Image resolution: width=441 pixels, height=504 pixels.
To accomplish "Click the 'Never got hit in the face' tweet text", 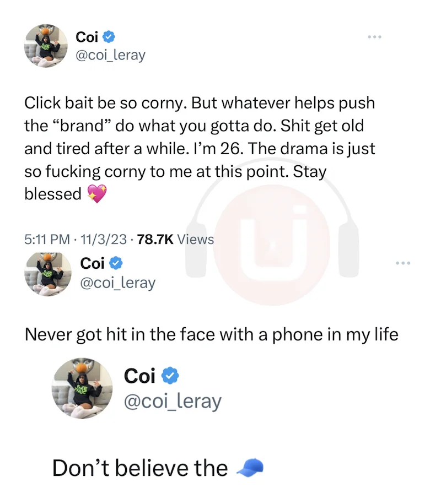I will (211, 334).
